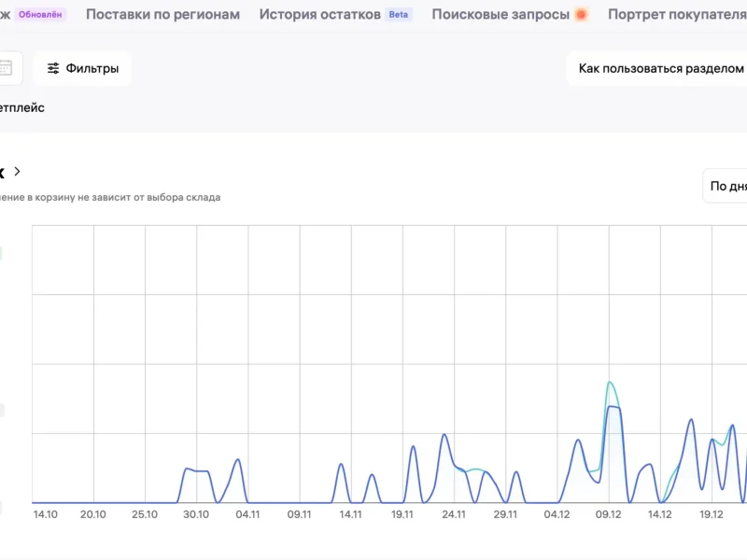
Task: Click the Как пользоваться разделом button
Action: click(x=660, y=68)
